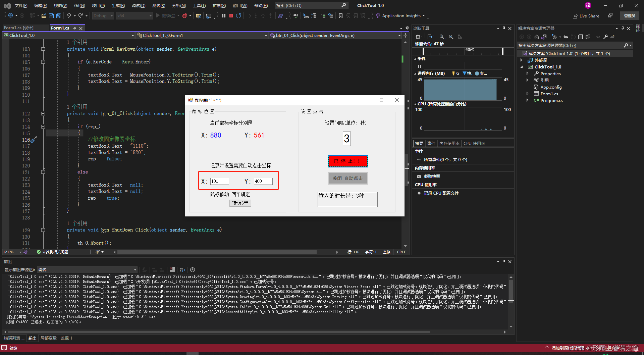The height and width of the screenshot is (355, 644).
Task: Click the Application Insights lightbulb icon
Action: click(x=378, y=16)
